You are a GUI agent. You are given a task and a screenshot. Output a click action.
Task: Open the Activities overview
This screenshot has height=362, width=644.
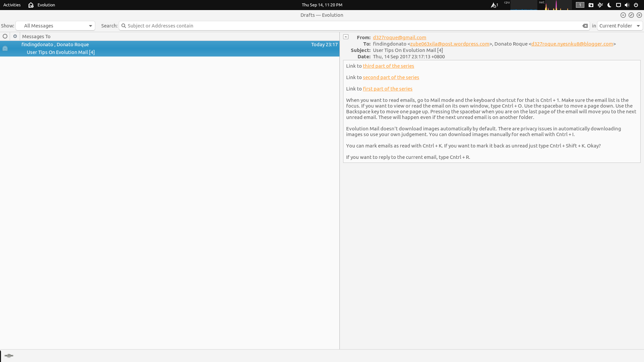pos(12,5)
